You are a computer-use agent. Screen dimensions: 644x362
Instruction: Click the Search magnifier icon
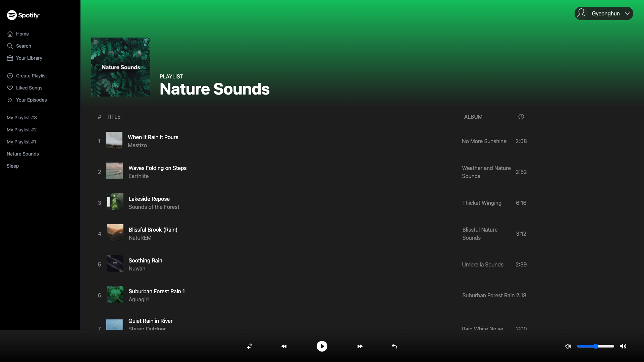[x=10, y=46]
